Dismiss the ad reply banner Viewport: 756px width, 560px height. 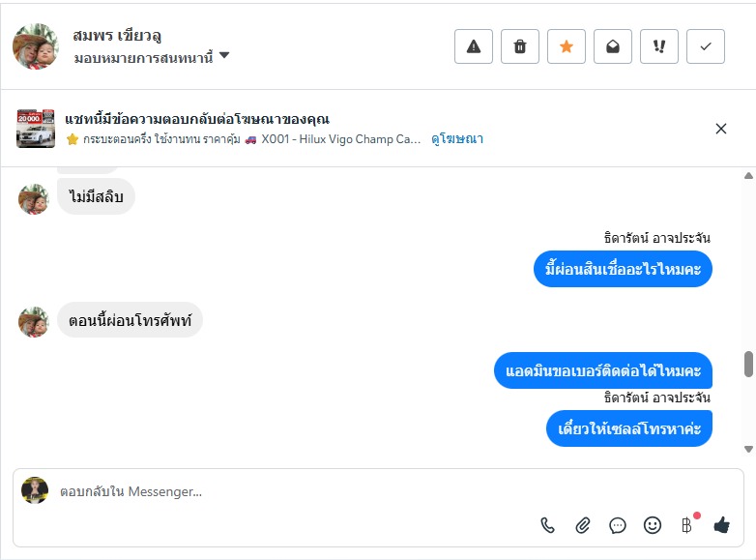click(720, 129)
